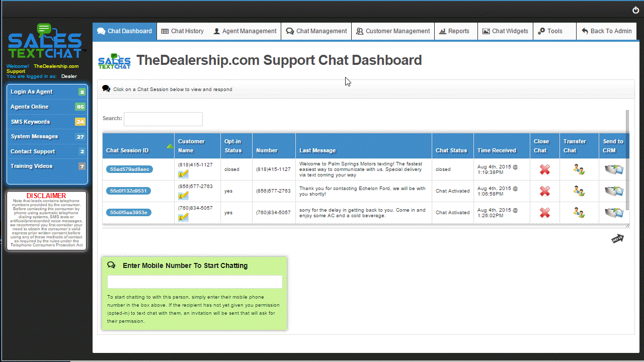This screenshot has width=644, height=362.
Task: Send session 55c0f132c9531 to CRM
Action: coord(614,191)
